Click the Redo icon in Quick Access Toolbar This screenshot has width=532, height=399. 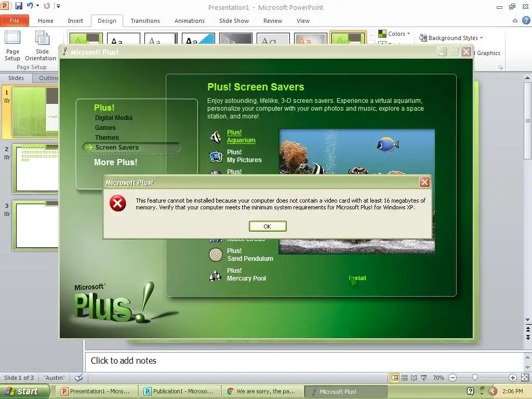click(47, 6)
